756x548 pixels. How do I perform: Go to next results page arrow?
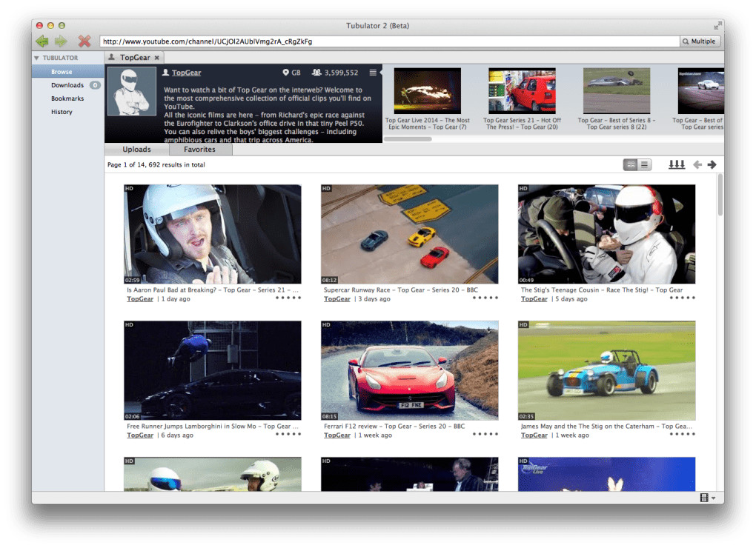point(712,164)
